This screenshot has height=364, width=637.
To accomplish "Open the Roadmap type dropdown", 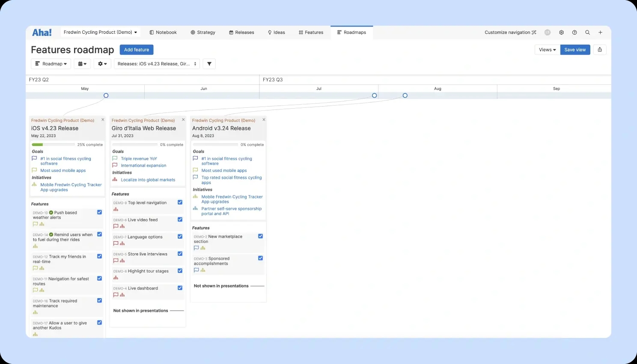I will coord(51,64).
